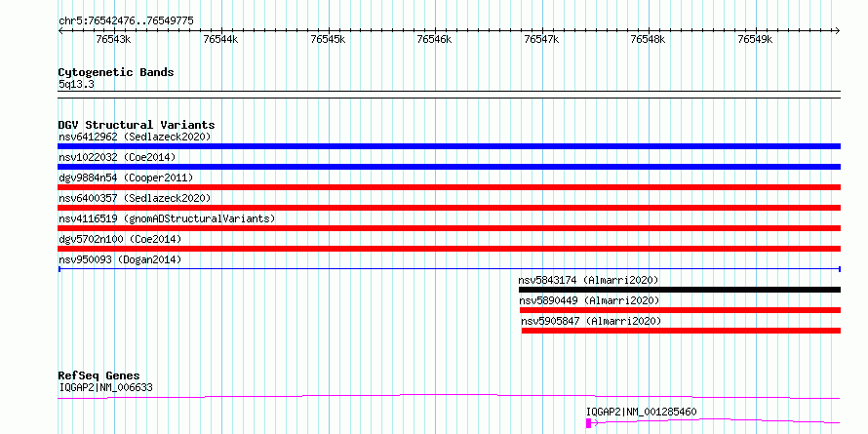868x434 pixels.
Task: Click the IQGAP2|NM_001285460 gene label
Action: tap(642, 412)
